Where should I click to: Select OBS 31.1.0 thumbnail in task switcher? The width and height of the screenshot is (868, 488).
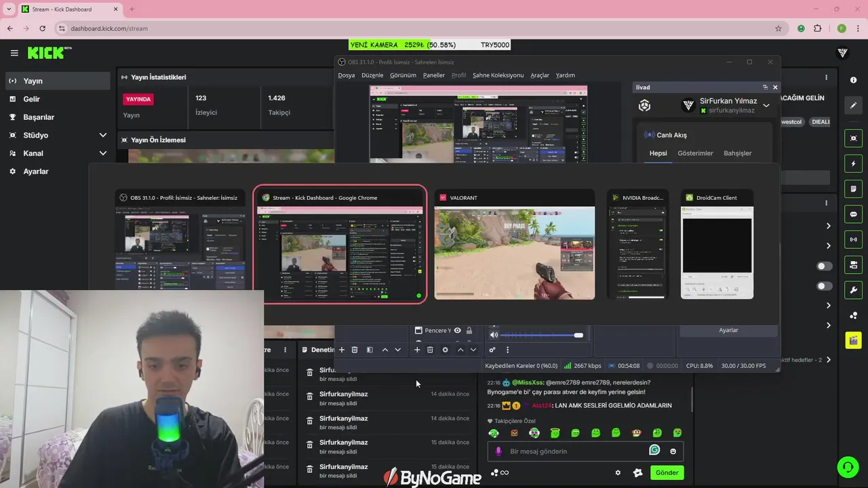[181, 241]
